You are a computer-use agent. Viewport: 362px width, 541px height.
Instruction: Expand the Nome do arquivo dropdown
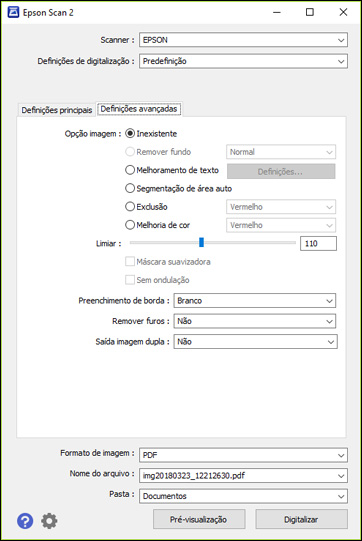coord(243,476)
